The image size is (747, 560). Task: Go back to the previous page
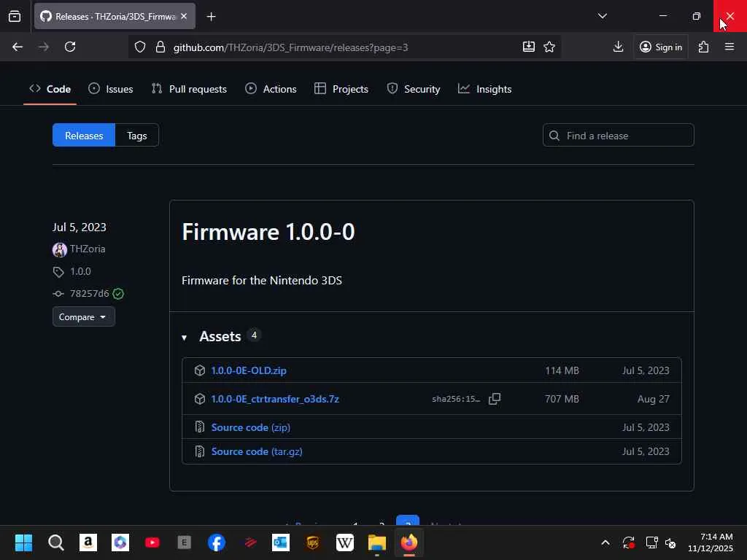tap(18, 47)
